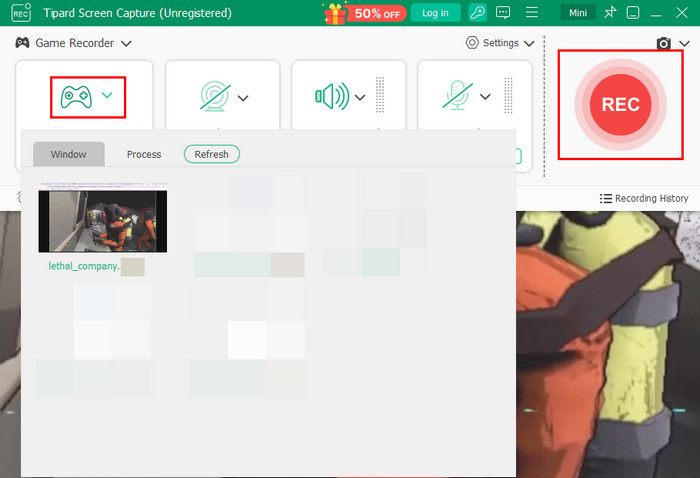Click the Settings gear icon
The width and height of the screenshot is (700, 478).
[x=472, y=42]
